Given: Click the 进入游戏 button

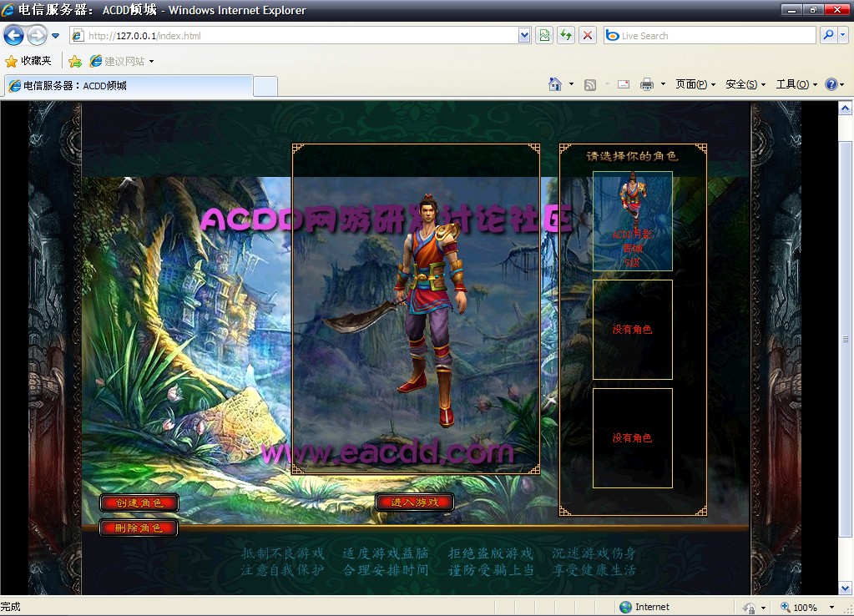Looking at the screenshot, I should [415, 502].
